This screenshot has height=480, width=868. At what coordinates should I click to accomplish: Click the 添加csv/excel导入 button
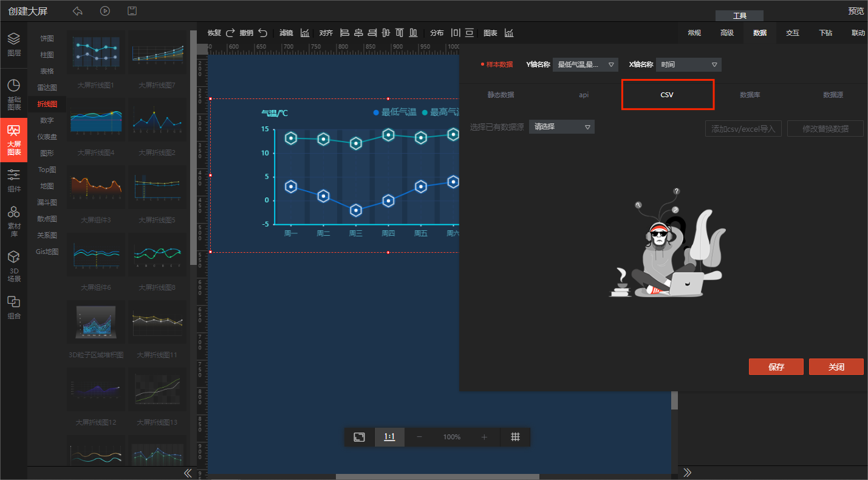[x=743, y=129]
